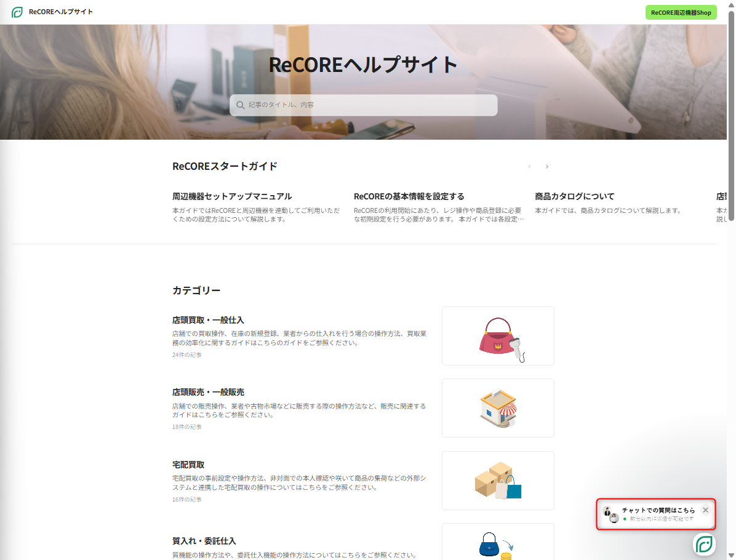Viewport: 736px width, 560px height.
Task: Click the 18件の記事 count text
Action: click(187, 426)
